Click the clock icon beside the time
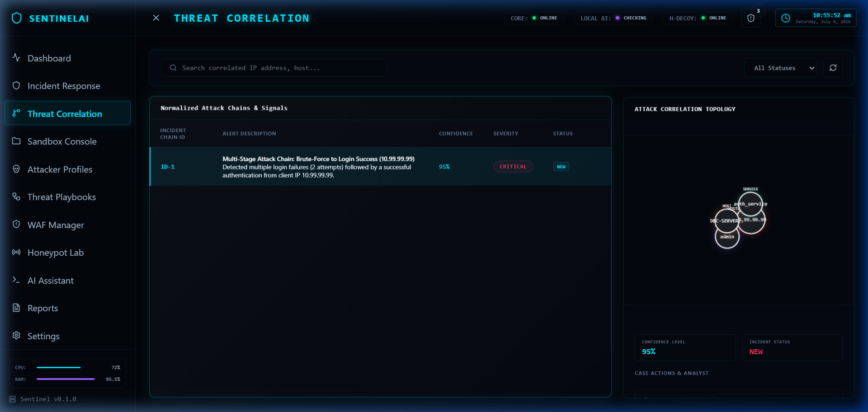Screen dimensions: 868x412 point(786,18)
